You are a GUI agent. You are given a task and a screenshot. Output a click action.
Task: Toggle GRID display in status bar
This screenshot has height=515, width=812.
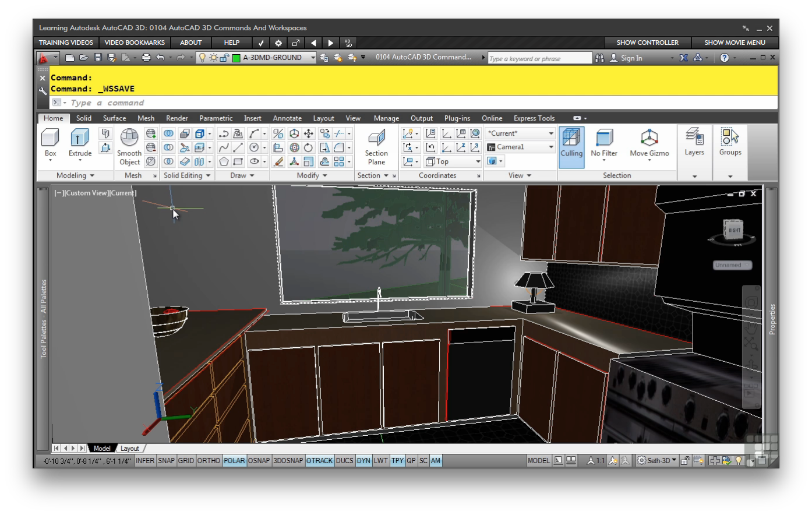tap(186, 460)
